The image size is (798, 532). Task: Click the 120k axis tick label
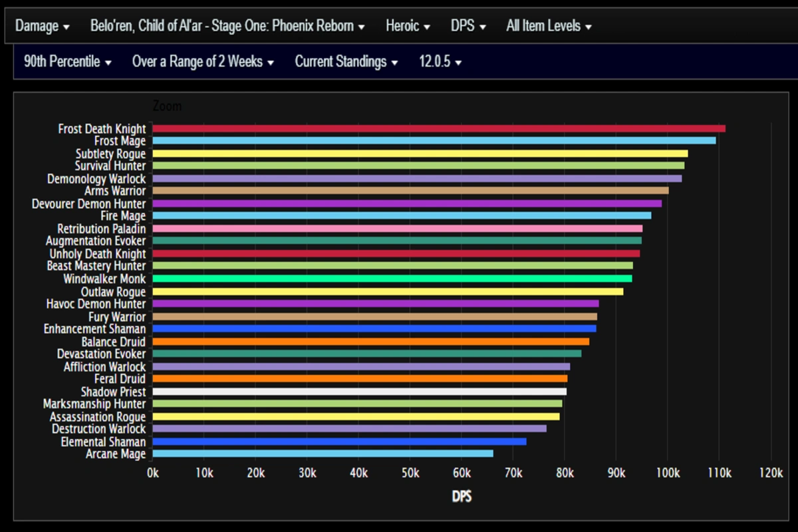click(x=771, y=472)
